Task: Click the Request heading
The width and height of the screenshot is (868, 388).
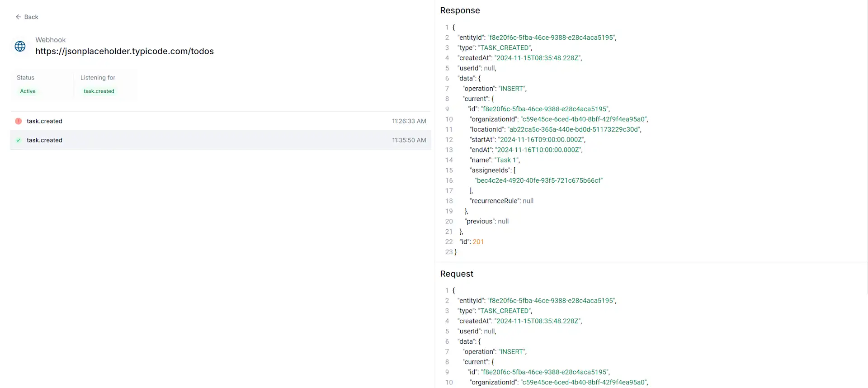Action: [457, 274]
